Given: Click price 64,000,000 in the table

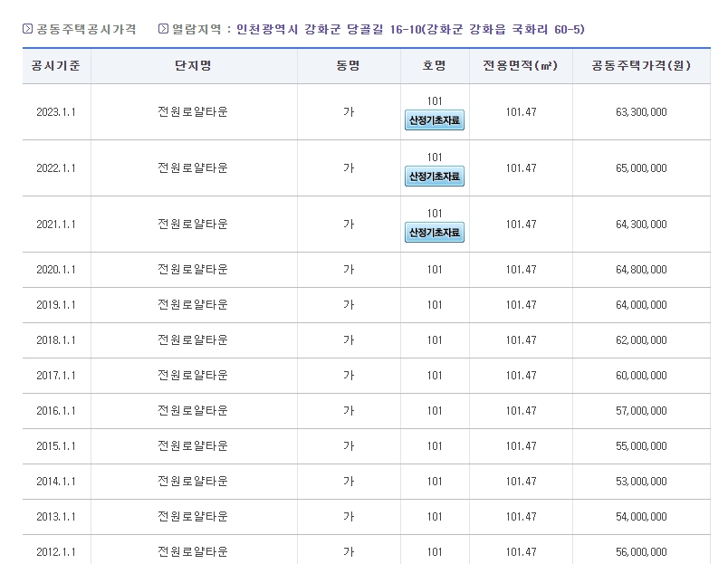Looking at the screenshot, I should [641, 305].
